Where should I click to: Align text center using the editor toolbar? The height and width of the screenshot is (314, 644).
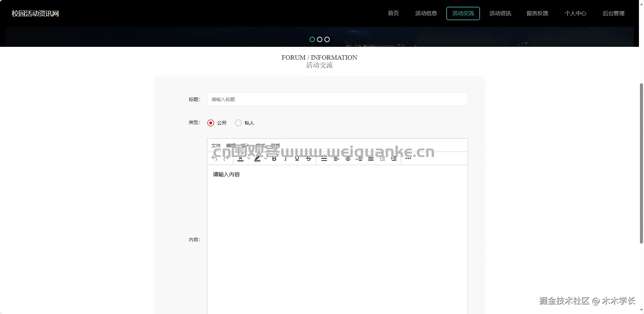pos(348,158)
